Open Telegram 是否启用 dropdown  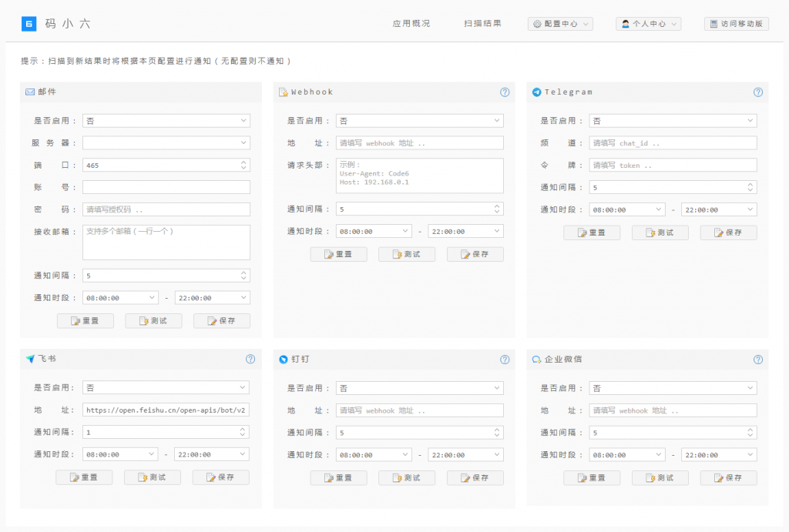point(673,121)
